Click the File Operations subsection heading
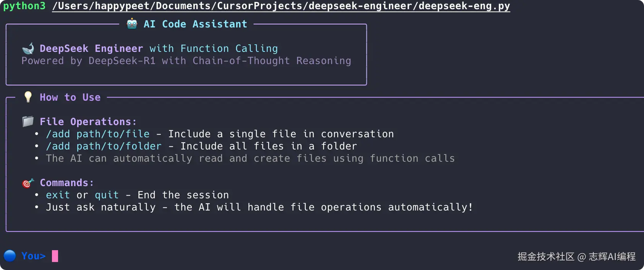Viewport: 644px width, 270px height. point(88,122)
